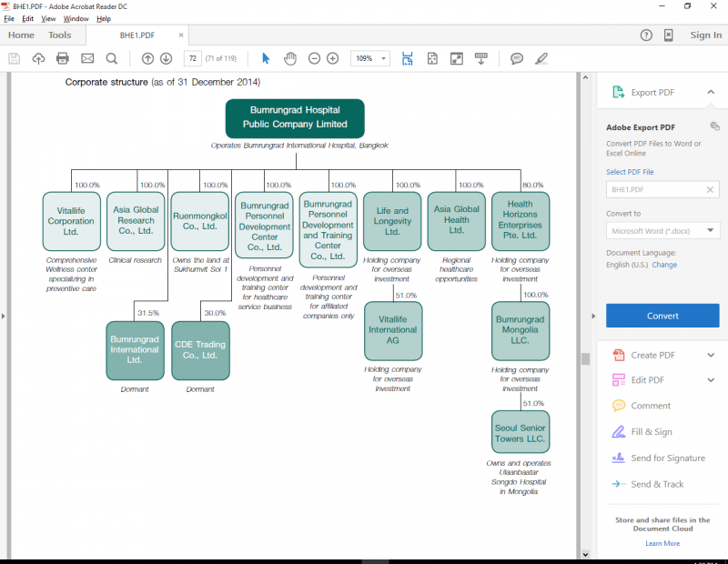This screenshot has height=564, width=728.
Task: Zoom in with plus icon
Action: coord(333,58)
